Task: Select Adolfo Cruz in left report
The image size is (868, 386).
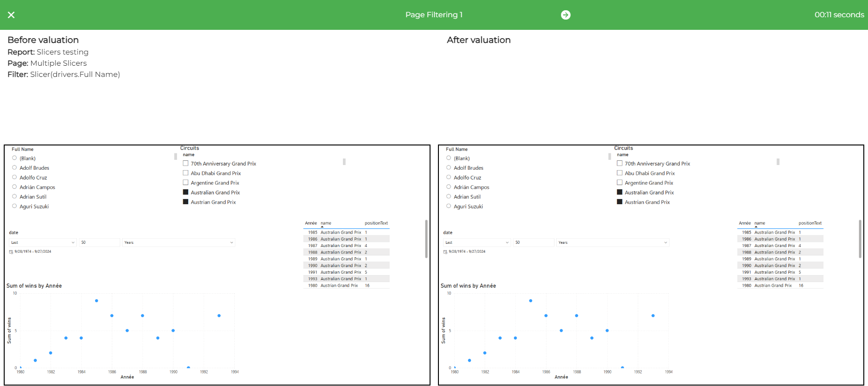Action: tap(14, 177)
